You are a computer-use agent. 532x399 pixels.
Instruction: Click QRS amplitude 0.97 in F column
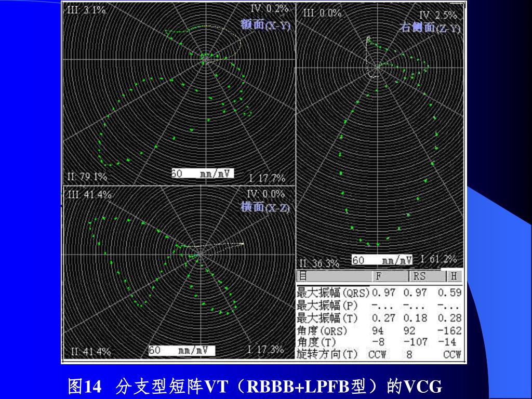384,292
